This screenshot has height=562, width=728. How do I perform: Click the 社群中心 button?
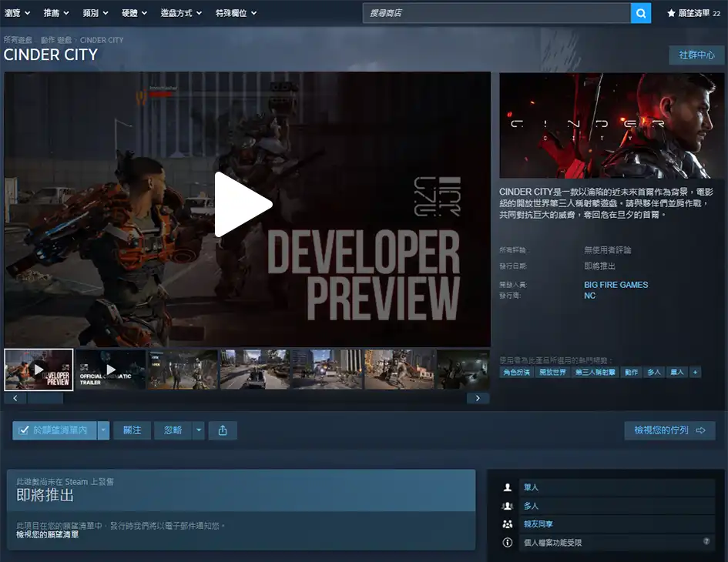point(696,55)
